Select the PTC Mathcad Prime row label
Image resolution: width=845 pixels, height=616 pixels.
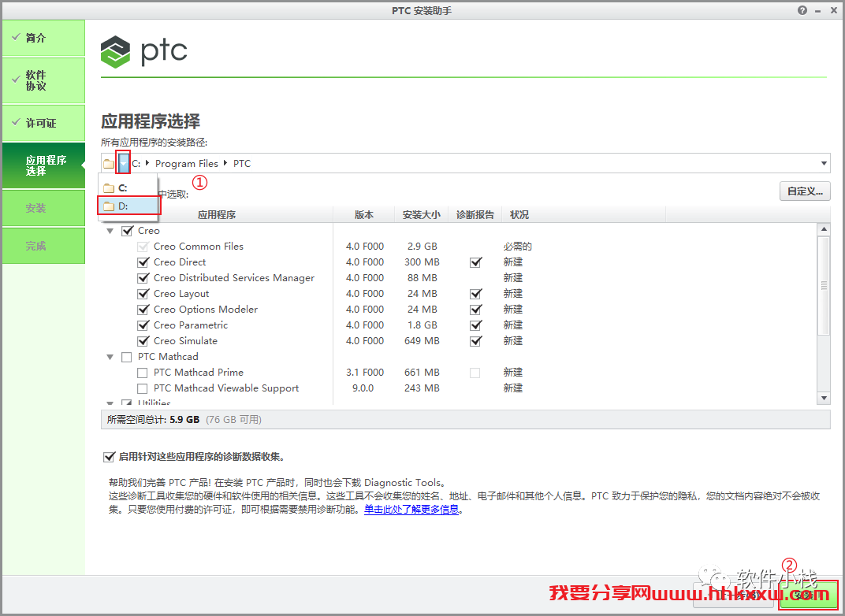[199, 373]
